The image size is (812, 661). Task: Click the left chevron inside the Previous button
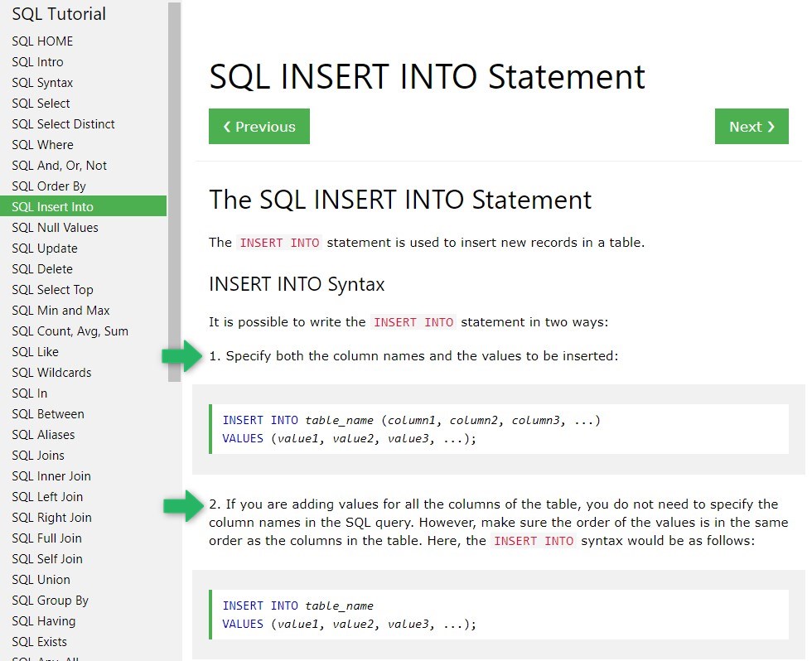point(227,127)
